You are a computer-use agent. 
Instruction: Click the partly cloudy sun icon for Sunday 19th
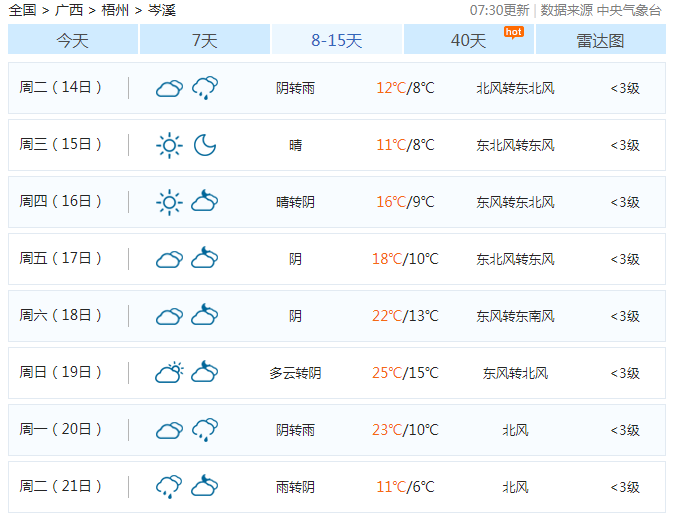(169, 373)
